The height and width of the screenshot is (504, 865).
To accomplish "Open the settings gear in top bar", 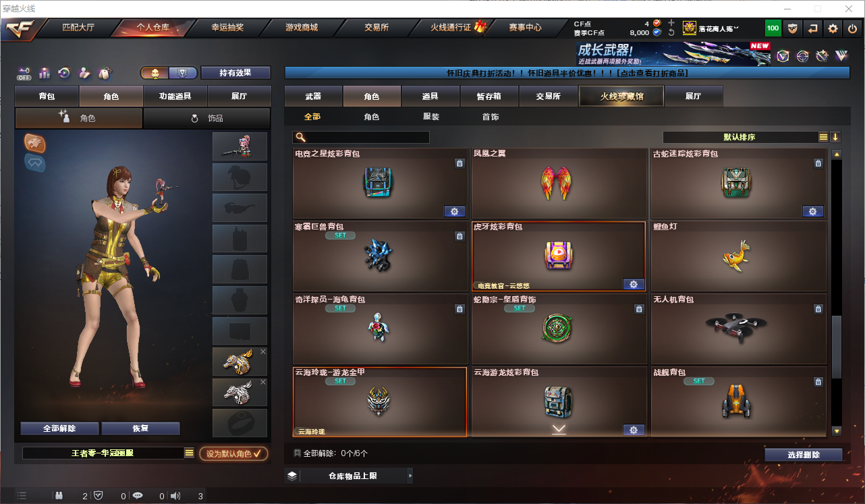I will (833, 28).
